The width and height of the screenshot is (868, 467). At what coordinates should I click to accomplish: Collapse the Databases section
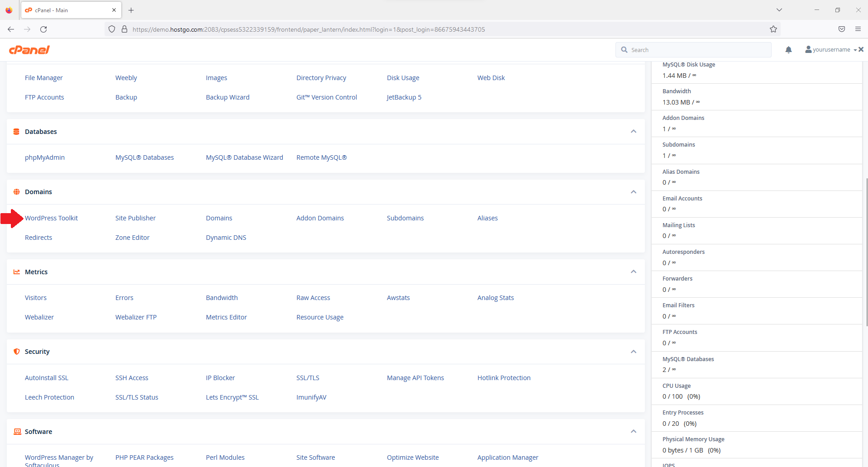pos(633,132)
